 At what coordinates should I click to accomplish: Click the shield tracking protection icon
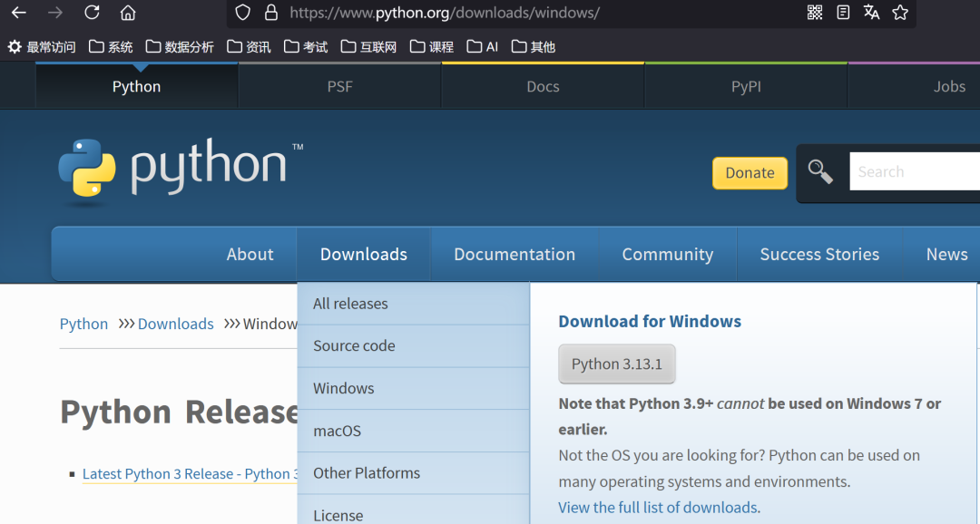click(242, 13)
